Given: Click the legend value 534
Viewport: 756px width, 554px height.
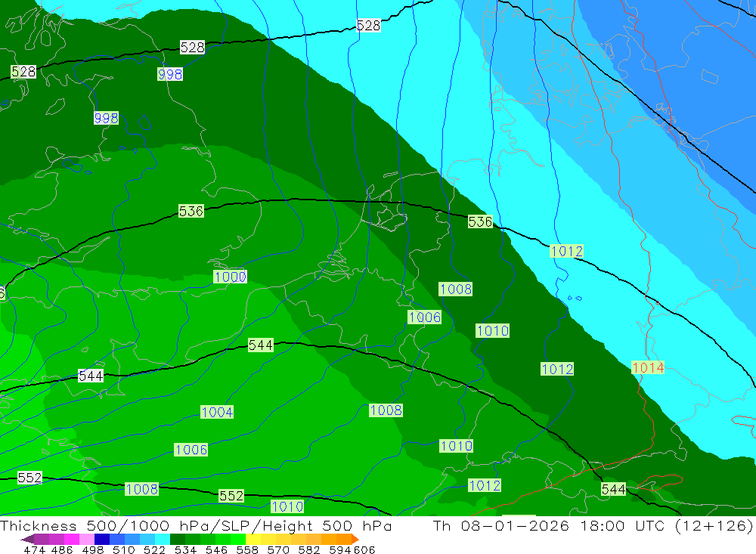Looking at the screenshot, I should tap(186, 549).
